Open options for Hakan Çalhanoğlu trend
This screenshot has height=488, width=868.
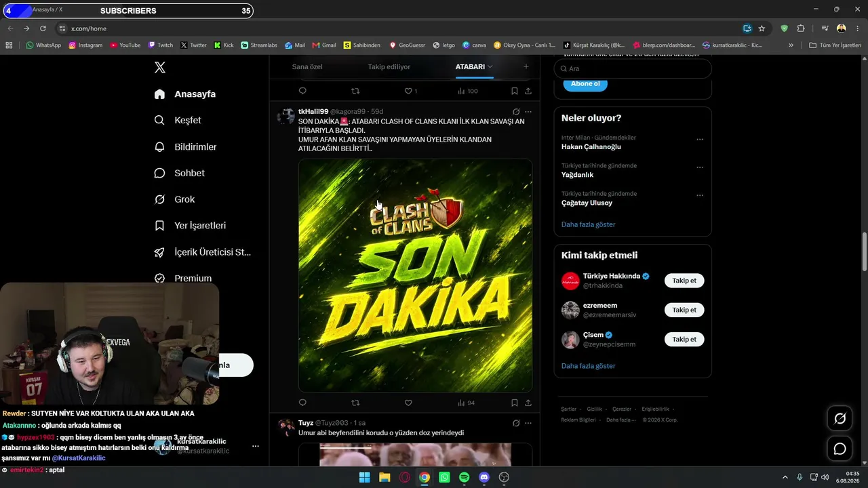pyautogui.click(x=700, y=140)
